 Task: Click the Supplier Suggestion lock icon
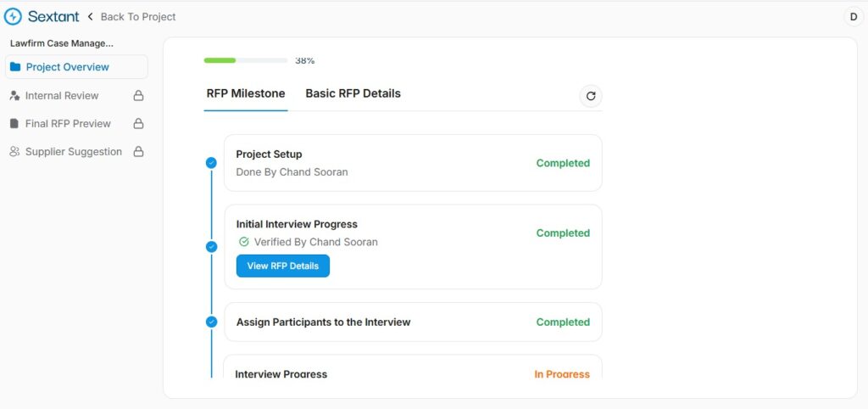138,152
